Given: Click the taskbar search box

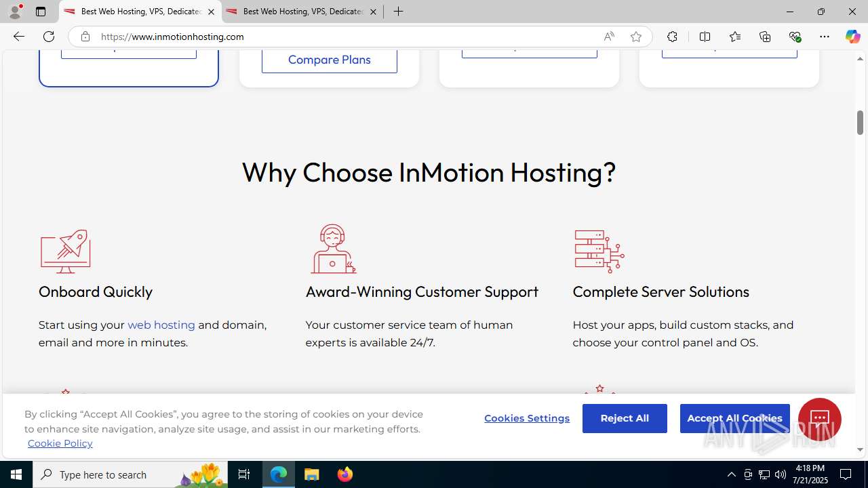Looking at the screenshot, I should (x=130, y=474).
